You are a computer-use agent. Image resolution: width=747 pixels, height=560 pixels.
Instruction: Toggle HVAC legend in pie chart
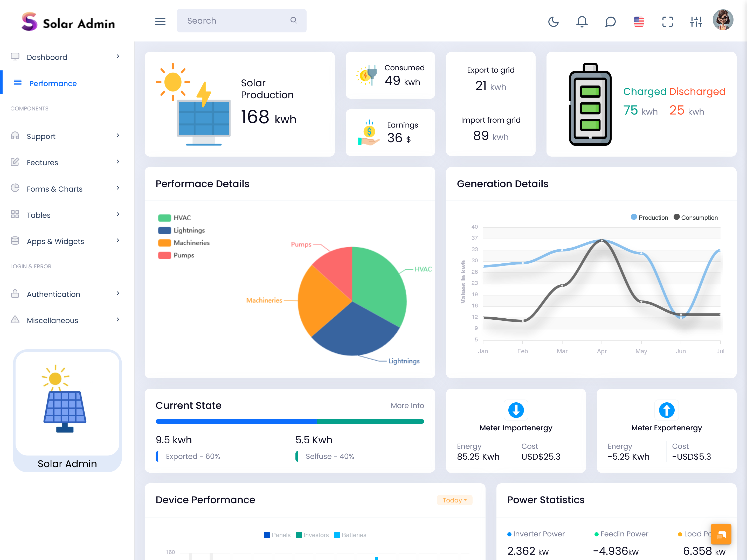(175, 218)
